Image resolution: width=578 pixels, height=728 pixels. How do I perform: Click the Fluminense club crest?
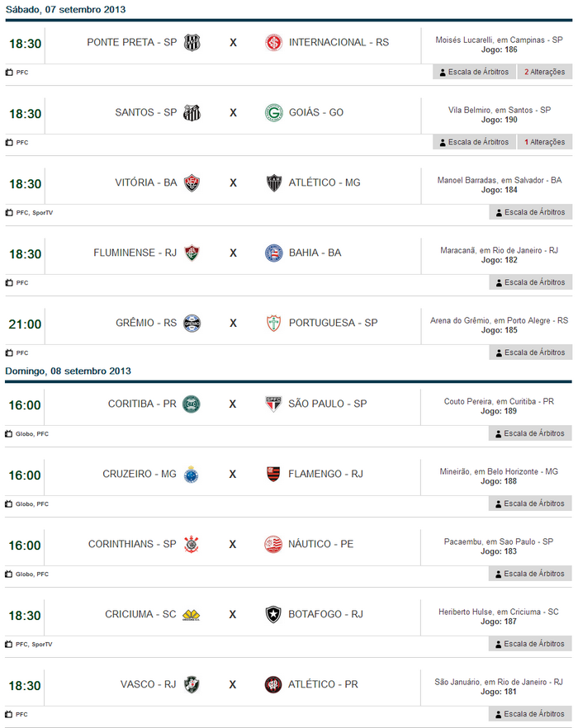click(192, 253)
